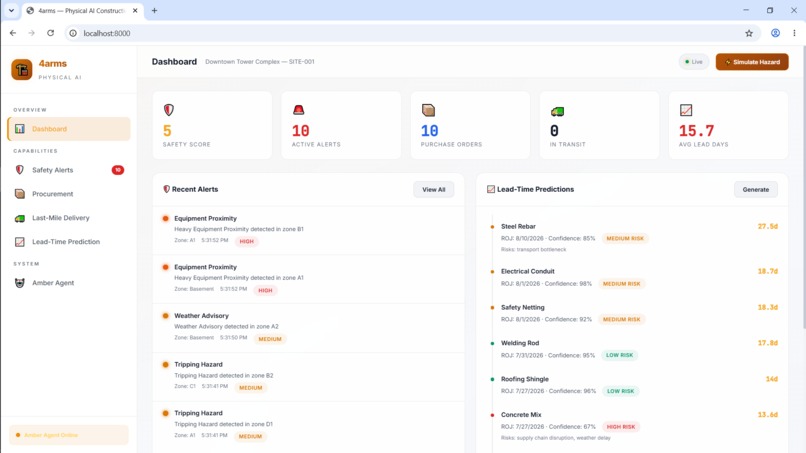Select the Weather Advisory alert
Screen dimensions: 806x453
point(308,328)
